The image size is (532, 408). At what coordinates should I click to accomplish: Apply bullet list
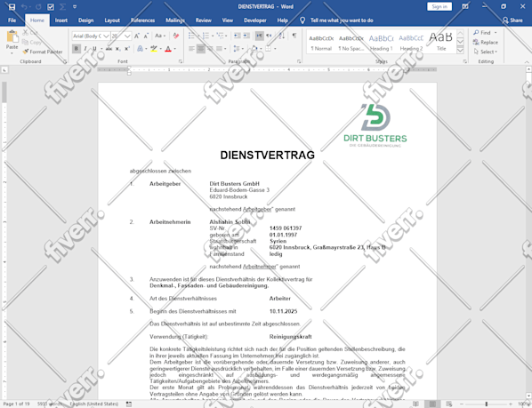pos(191,36)
